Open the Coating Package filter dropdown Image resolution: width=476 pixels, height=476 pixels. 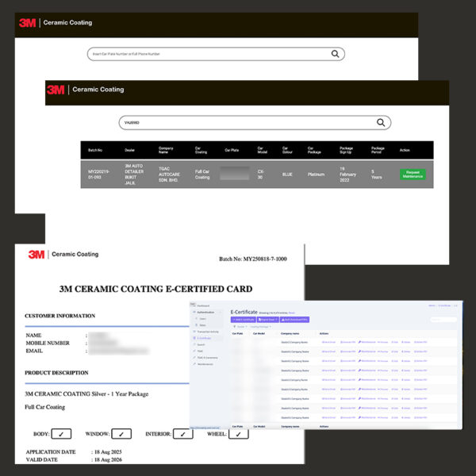click(259, 326)
